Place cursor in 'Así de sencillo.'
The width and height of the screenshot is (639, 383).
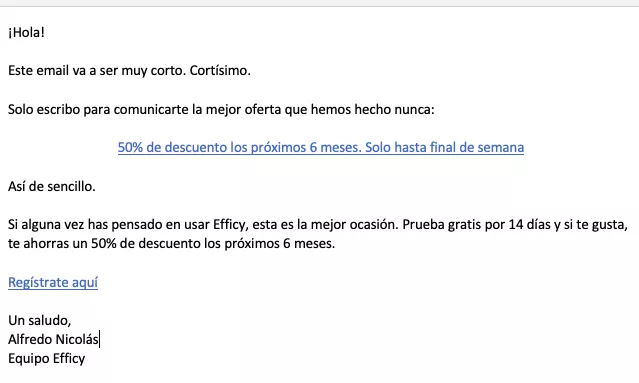click(x=52, y=186)
